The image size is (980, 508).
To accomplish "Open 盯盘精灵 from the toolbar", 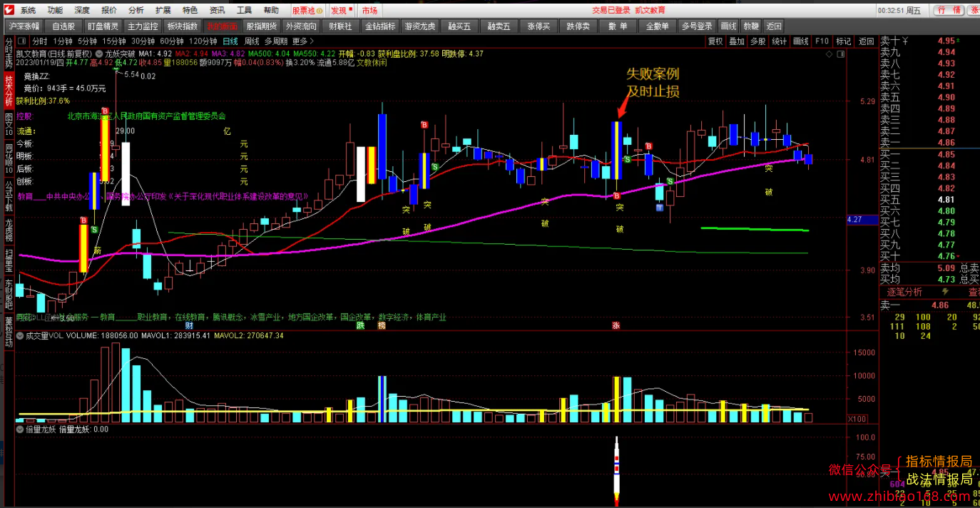I will [102, 26].
